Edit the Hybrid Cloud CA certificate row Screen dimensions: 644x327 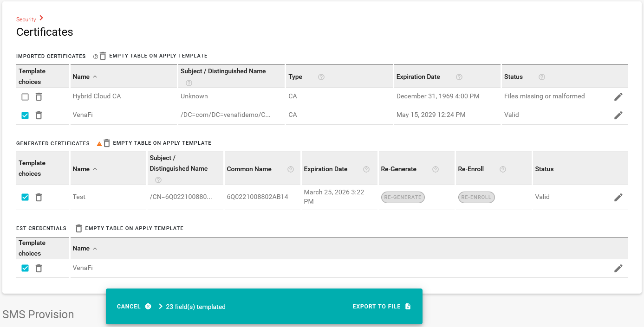(618, 96)
